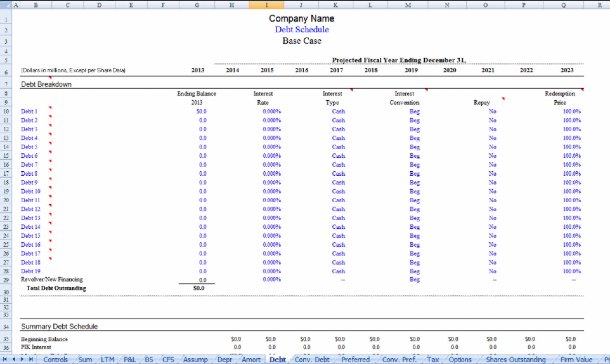
Task: Click the Base Case label
Action: pyautogui.click(x=302, y=41)
